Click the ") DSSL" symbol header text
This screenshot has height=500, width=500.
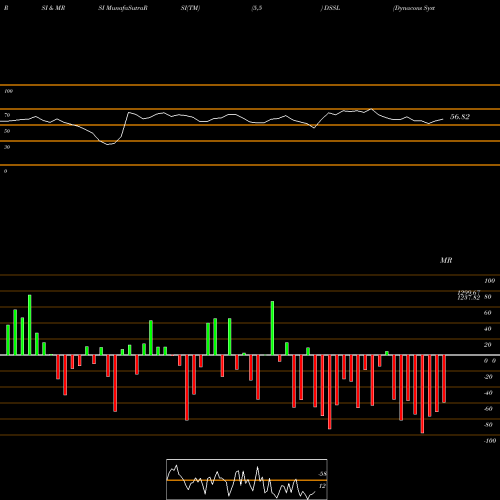coord(330,8)
